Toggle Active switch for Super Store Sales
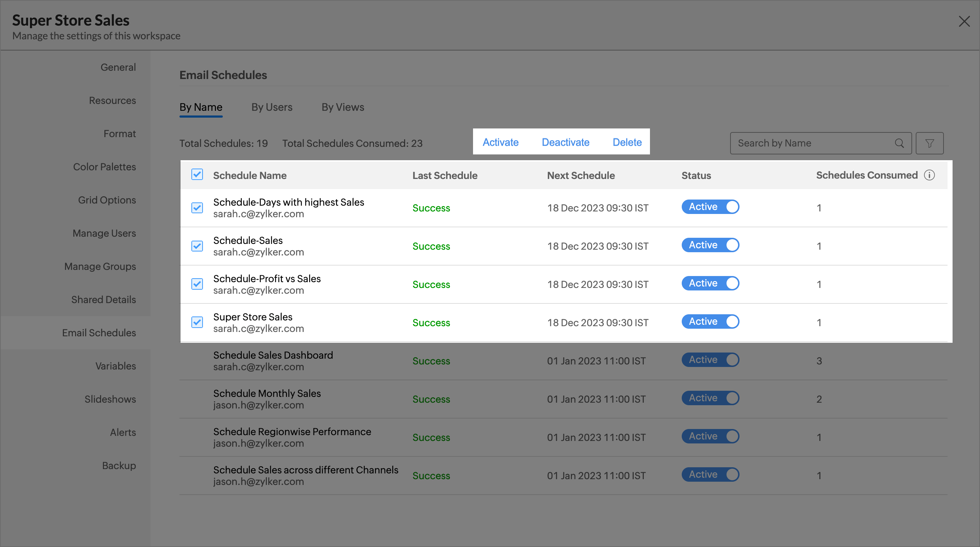This screenshot has width=980, height=547. pyautogui.click(x=710, y=321)
